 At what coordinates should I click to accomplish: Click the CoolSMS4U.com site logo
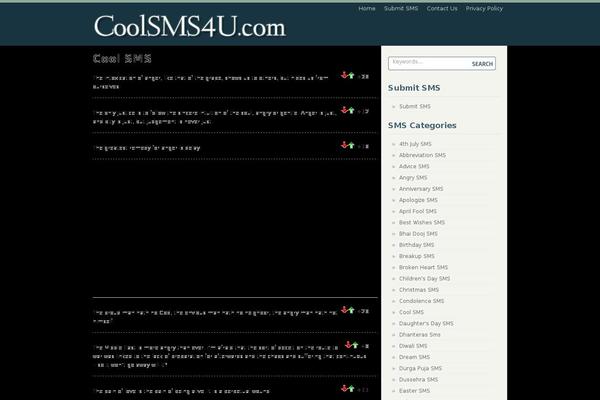(x=190, y=26)
